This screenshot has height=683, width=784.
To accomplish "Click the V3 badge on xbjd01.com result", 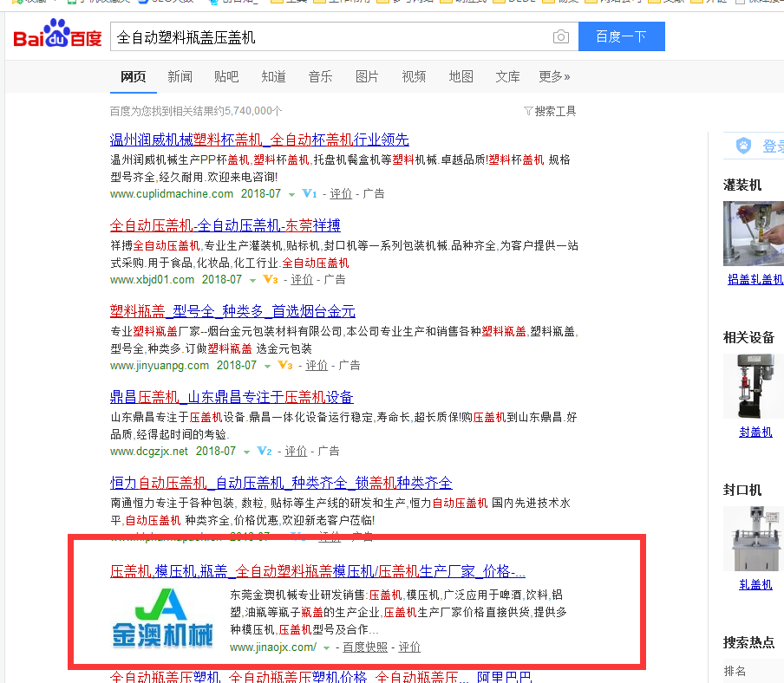I will click(271, 280).
